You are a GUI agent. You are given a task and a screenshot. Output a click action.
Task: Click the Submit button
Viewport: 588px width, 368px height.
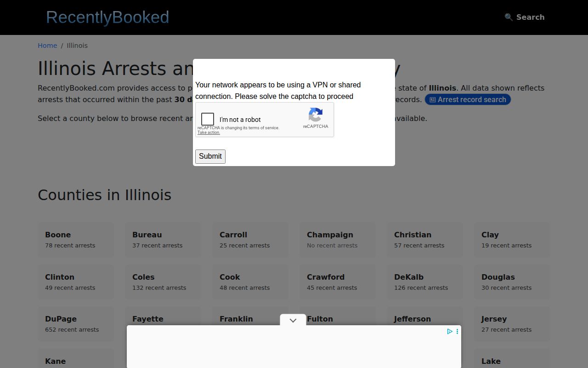[210, 156]
